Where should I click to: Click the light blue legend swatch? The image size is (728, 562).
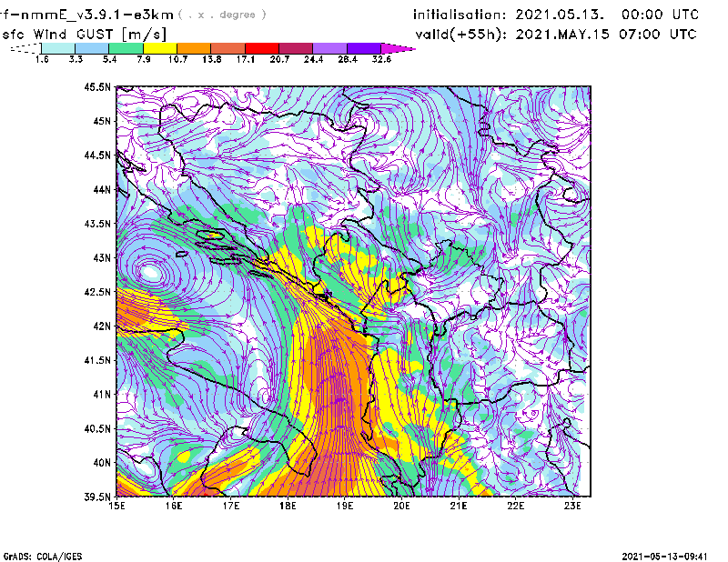pyautogui.click(x=92, y=48)
